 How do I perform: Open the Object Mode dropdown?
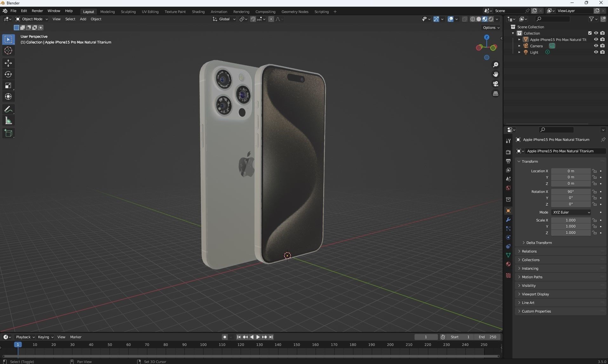click(x=32, y=19)
